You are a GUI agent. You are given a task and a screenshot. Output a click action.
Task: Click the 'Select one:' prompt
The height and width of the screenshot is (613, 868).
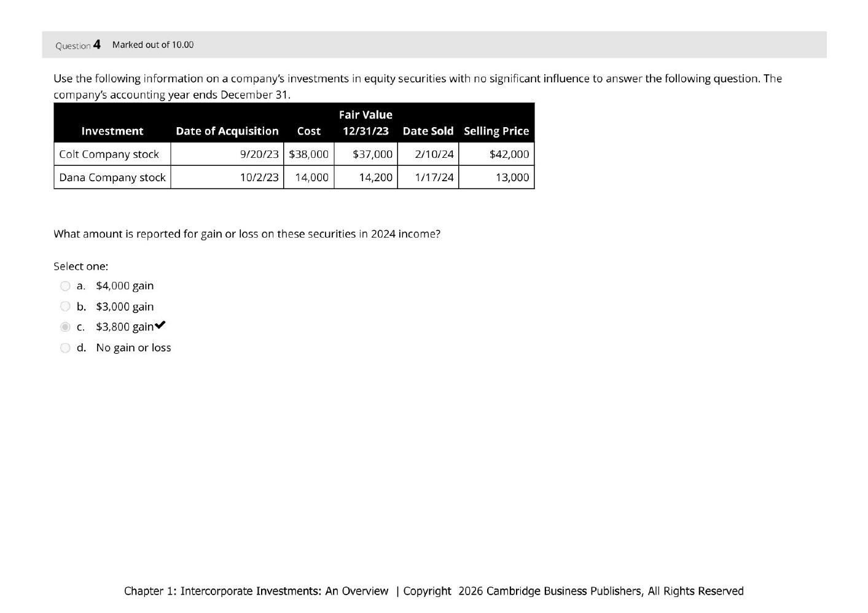(x=80, y=266)
